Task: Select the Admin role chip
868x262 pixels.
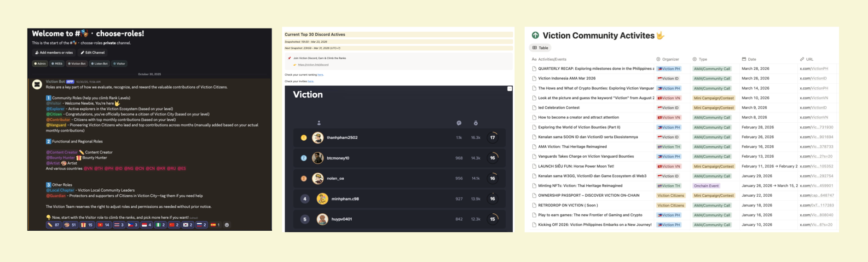Action: [x=40, y=64]
